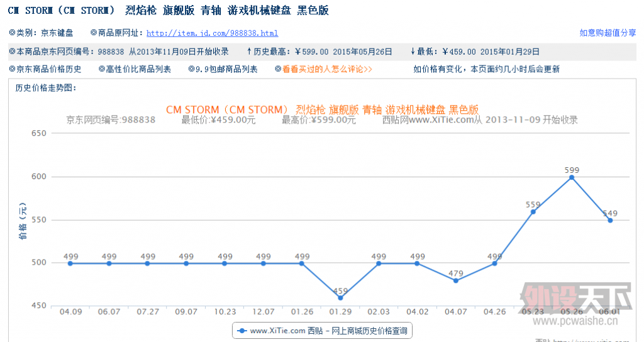Click the chart subtitle 最高价:¥599.00元
The width and height of the screenshot is (644, 342).
(319, 120)
